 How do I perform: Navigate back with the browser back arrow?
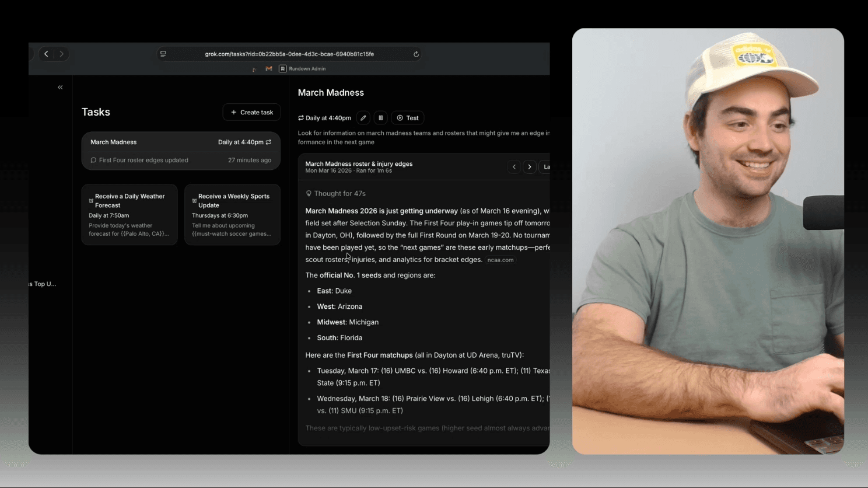46,54
